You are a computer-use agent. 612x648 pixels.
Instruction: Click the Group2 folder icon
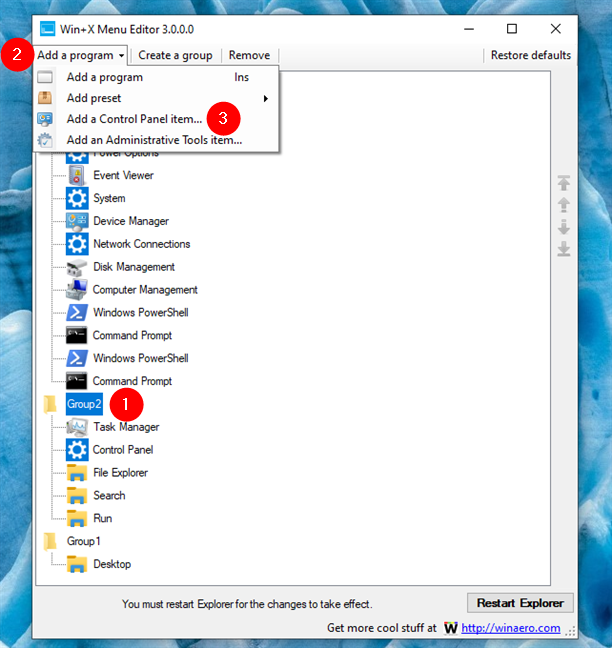tap(50, 404)
